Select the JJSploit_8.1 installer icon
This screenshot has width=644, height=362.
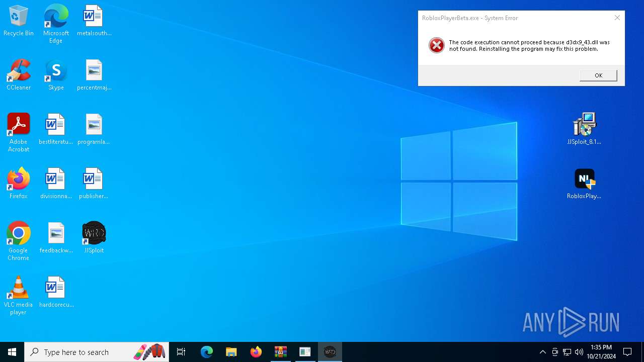pos(584,129)
